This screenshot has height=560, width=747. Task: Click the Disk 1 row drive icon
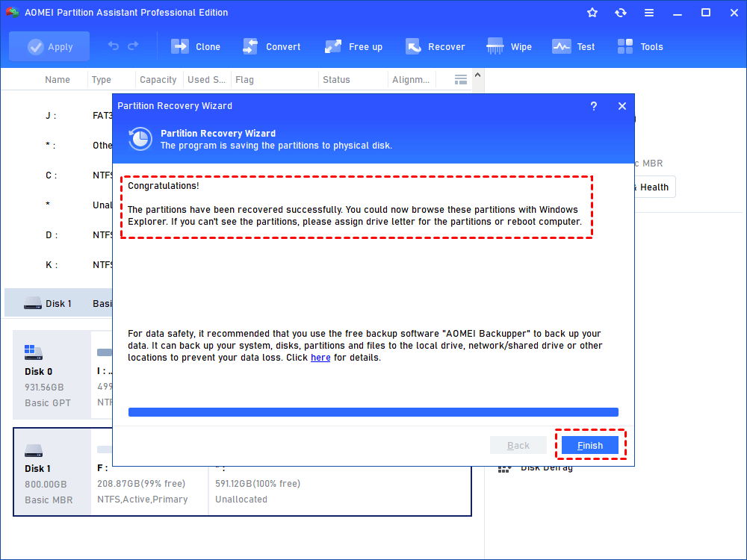tap(32, 303)
